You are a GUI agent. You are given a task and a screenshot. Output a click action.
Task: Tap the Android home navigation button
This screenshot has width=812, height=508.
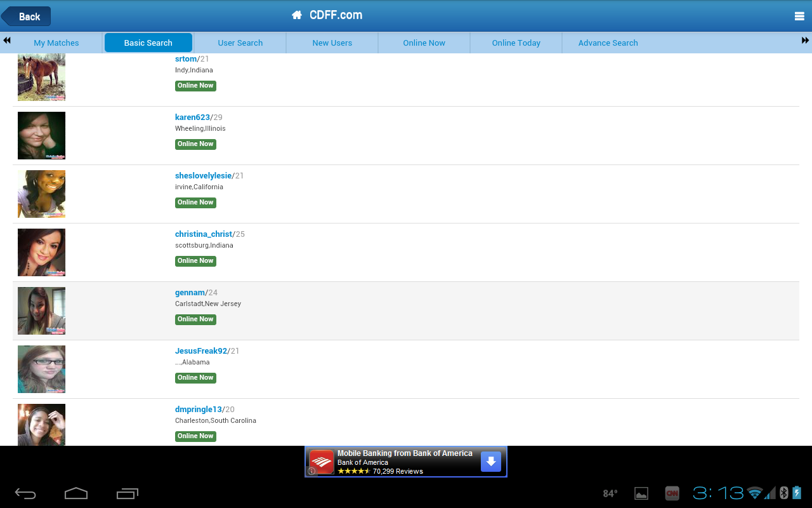pyautogui.click(x=75, y=493)
